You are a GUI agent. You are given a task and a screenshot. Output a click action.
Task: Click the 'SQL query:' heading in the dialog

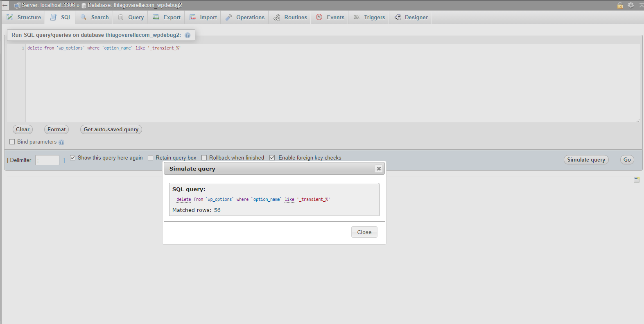[189, 189]
